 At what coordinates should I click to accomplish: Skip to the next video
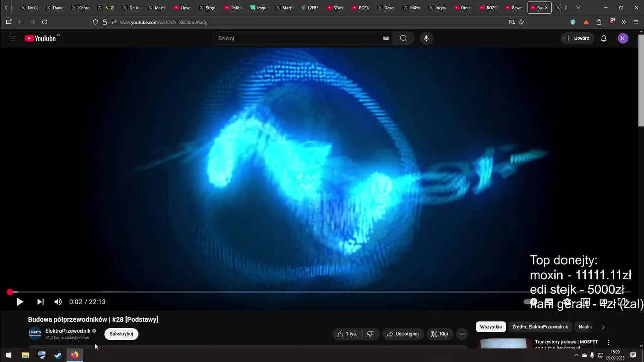40,302
